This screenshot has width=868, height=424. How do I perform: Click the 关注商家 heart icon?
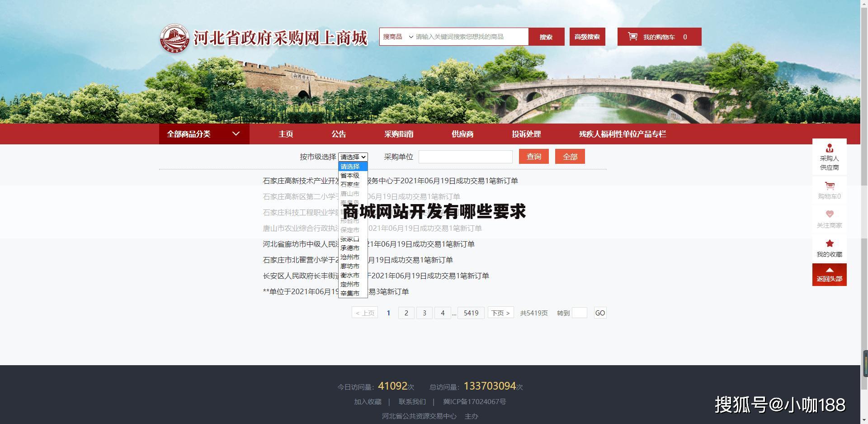coord(829,214)
